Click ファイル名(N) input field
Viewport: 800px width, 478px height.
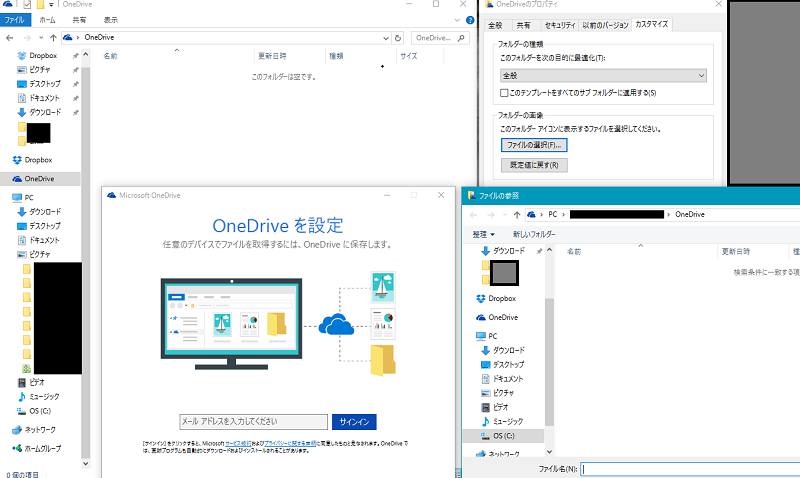click(x=690, y=469)
